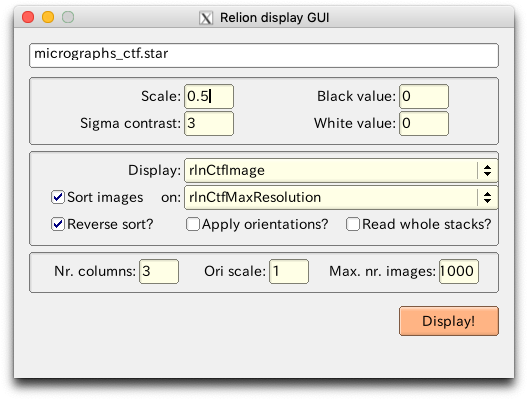Screen dimensions: 528x400
Task: Click the White value input field
Action: pos(424,124)
